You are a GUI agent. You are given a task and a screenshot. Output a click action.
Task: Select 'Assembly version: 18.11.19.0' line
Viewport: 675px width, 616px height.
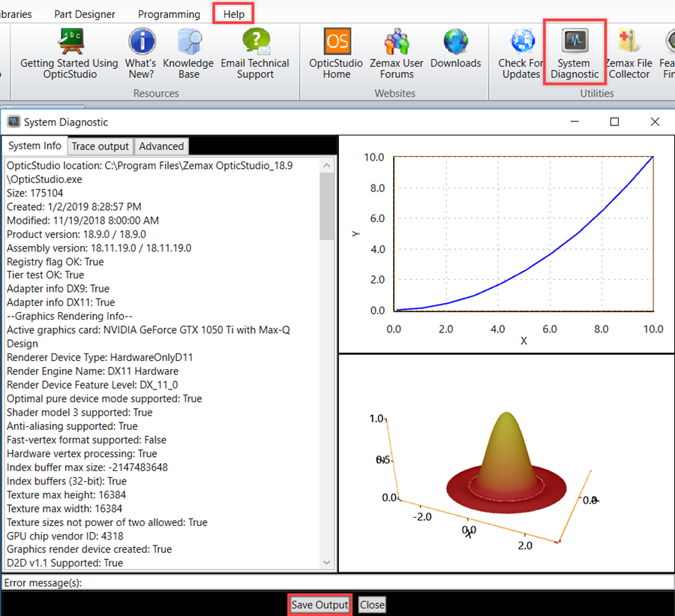pyautogui.click(x=99, y=248)
